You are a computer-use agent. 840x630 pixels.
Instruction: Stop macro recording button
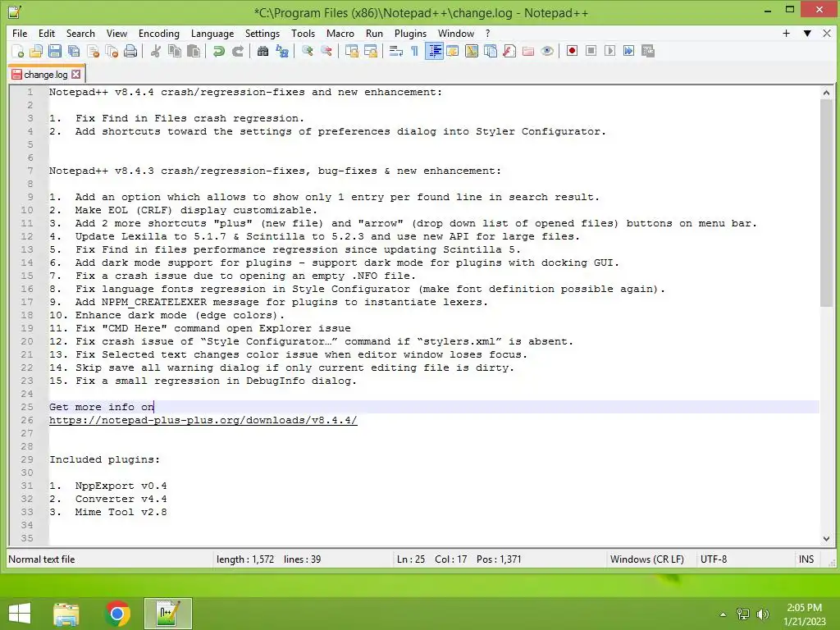[591, 51]
